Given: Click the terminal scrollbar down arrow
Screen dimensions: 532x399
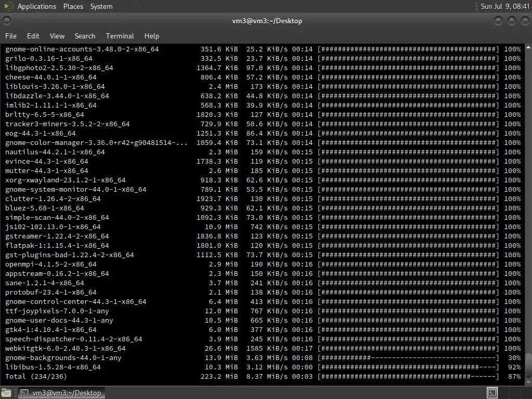Looking at the screenshot, I should [x=528, y=382].
